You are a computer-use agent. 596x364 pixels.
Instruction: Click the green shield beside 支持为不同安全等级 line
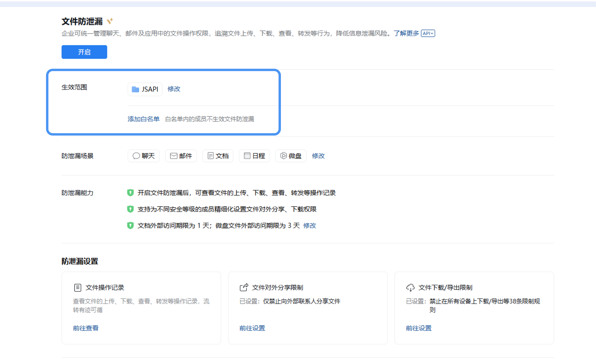(130, 209)
